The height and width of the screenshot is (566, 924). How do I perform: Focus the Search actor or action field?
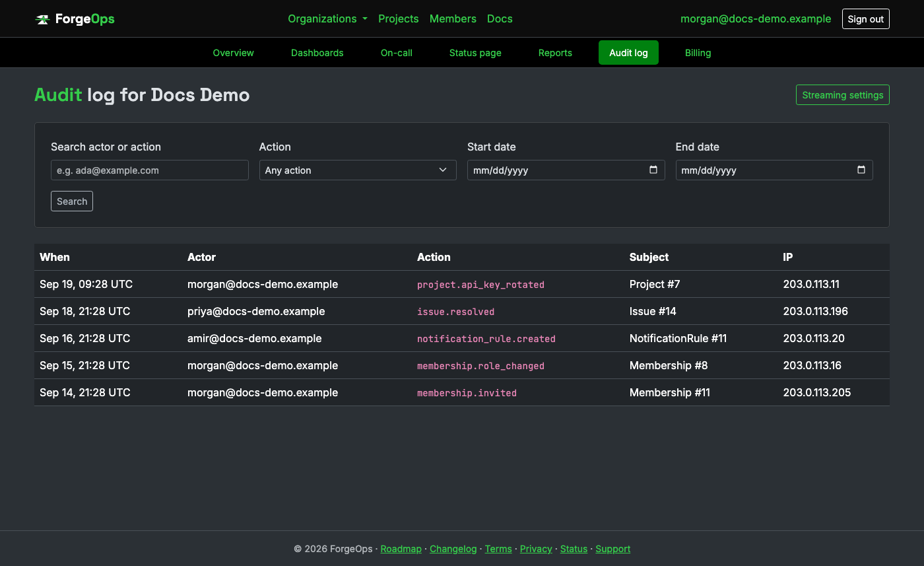pyautogui.click(x=150, y=170)
